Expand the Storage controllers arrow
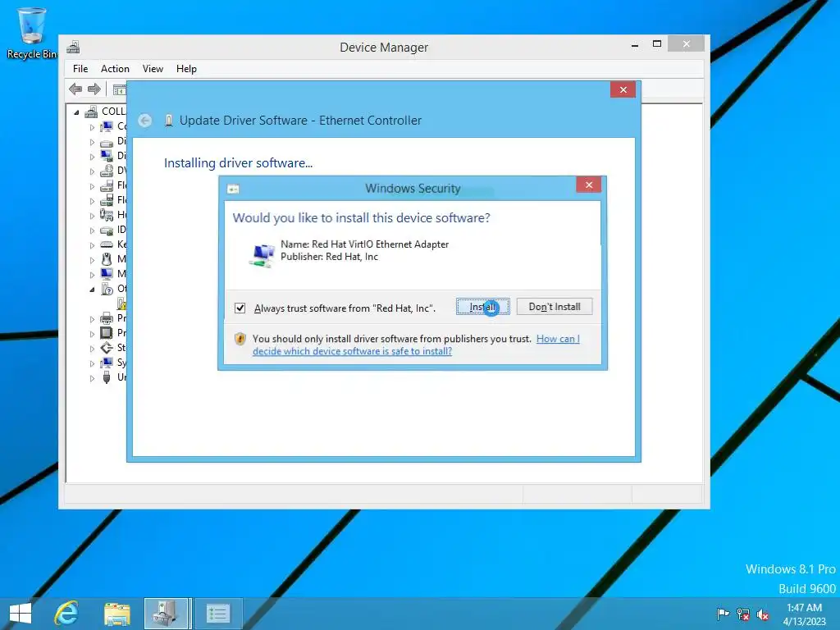Viewport: 840px width, 630px height. click(x=92, y=348)
